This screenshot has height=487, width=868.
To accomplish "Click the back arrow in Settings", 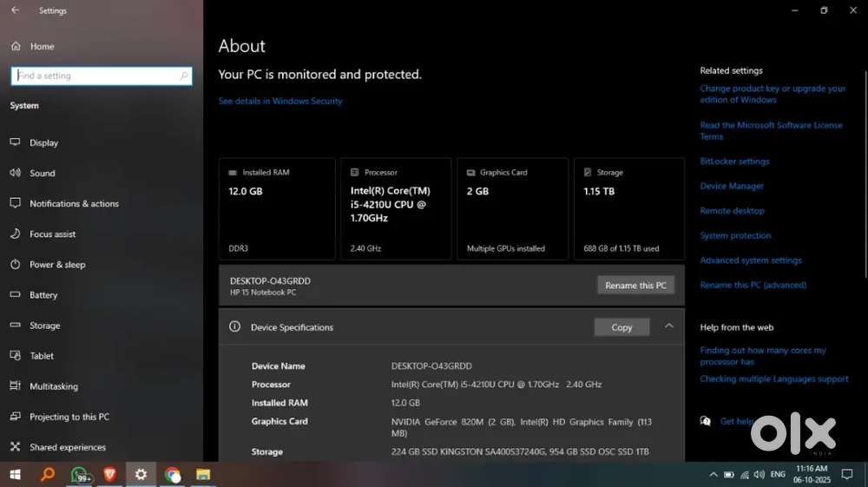I will coord(15,10).
